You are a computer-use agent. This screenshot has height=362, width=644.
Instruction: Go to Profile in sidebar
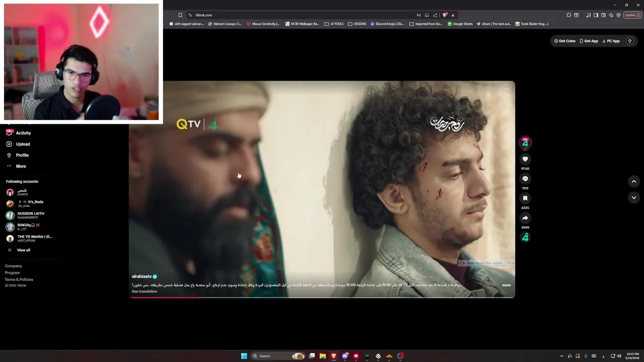click(x=18, y=155)
